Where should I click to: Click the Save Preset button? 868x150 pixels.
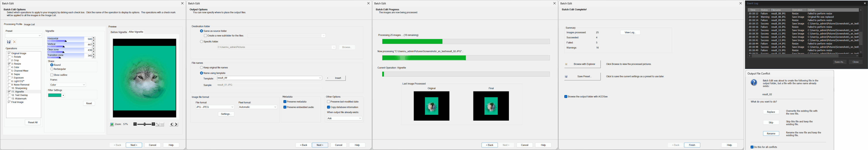pos(582,77)
